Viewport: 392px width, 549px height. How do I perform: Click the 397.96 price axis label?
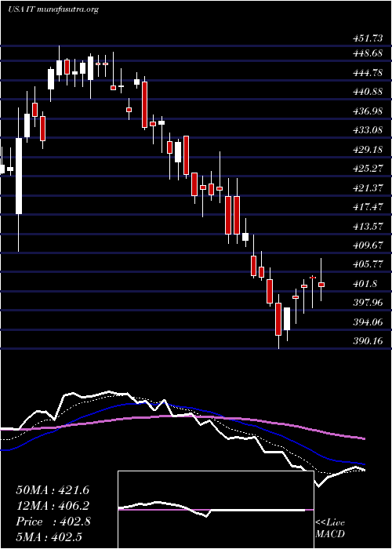368,303
